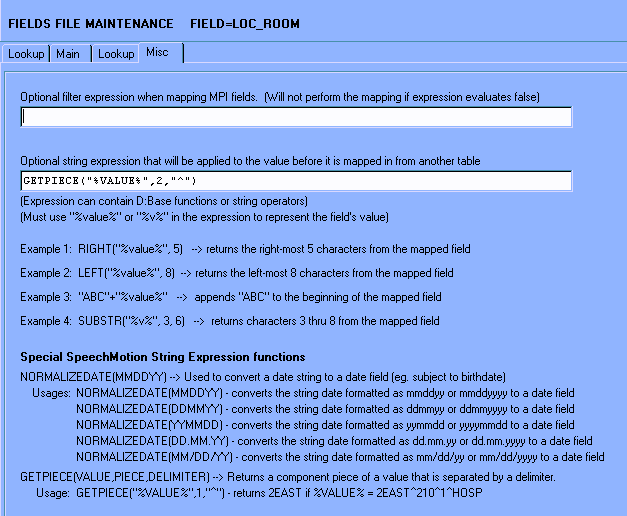Open the leftmost Lookup tab
Screen dimensions: 627x516
[26, 54]
